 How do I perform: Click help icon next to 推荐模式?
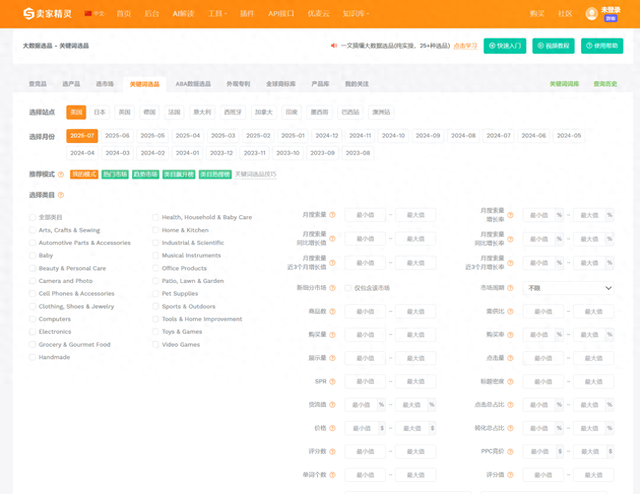(61, 174)
